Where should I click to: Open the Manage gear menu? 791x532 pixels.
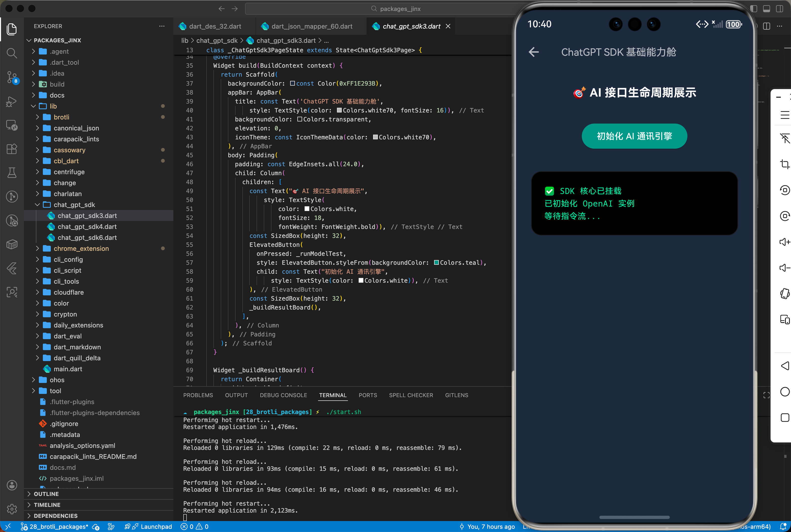point(12,509)
